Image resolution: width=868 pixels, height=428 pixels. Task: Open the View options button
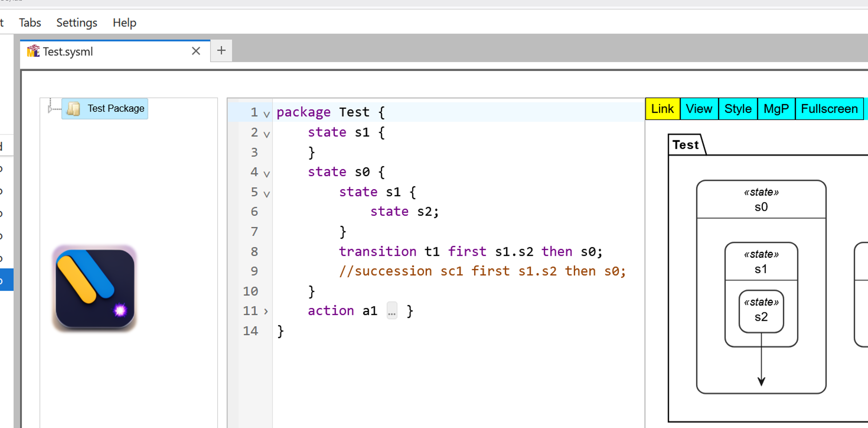[x=699, y=108]
